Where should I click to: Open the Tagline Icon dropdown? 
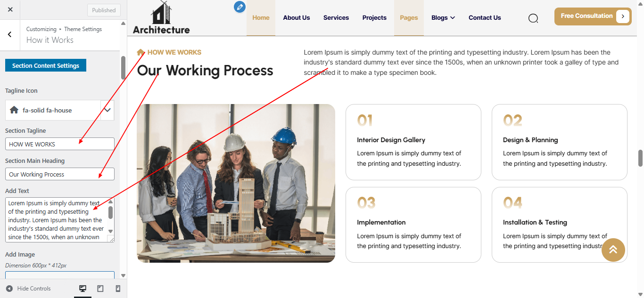107,110
